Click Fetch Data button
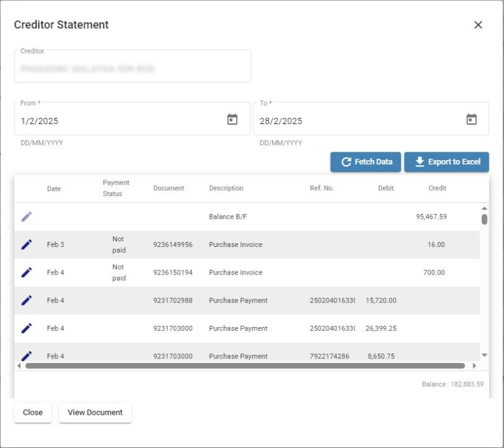Image resolution: width=504 pixels, height=448 pixels. coord(365,162)
